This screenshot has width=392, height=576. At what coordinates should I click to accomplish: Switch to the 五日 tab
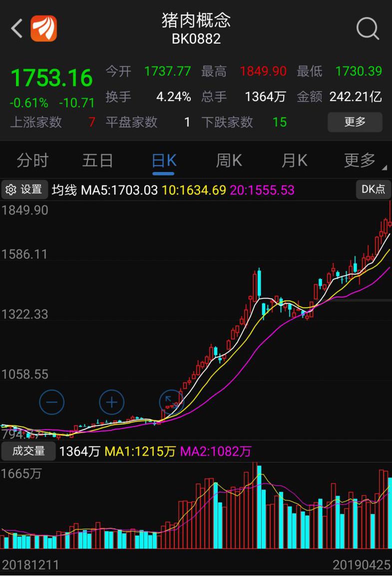(97, 160)
